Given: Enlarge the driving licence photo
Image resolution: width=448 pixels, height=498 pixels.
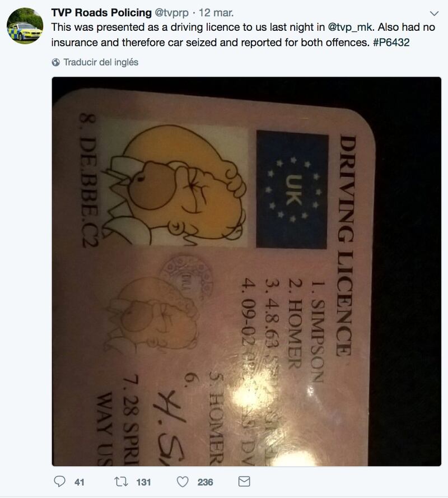Looking at the screenshot, I should pos(246,272).
